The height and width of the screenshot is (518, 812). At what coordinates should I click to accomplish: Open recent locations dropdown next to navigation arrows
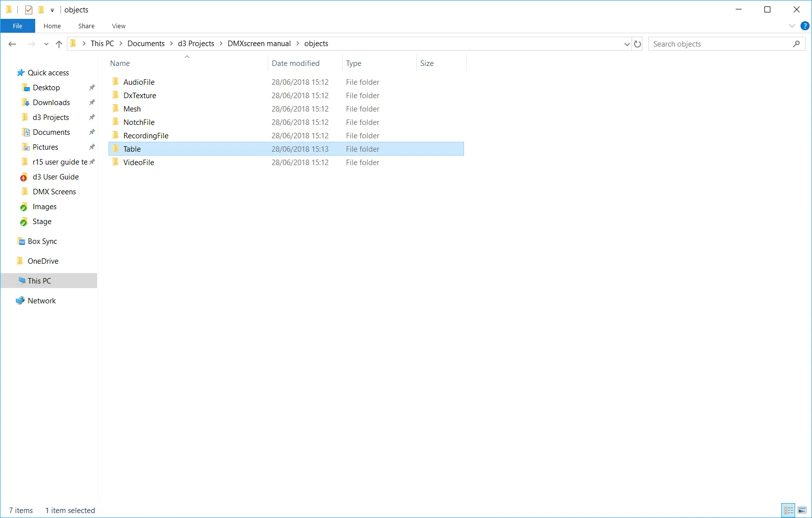[x=46, y=44]
